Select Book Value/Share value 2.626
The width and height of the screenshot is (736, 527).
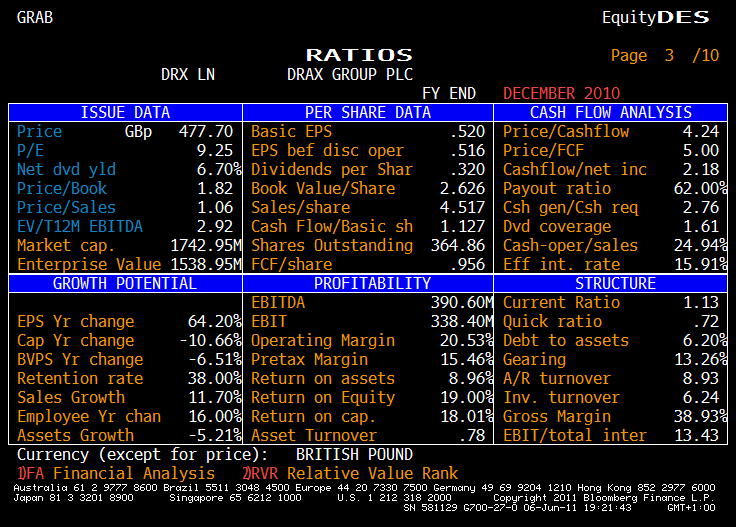coord(462,188)
